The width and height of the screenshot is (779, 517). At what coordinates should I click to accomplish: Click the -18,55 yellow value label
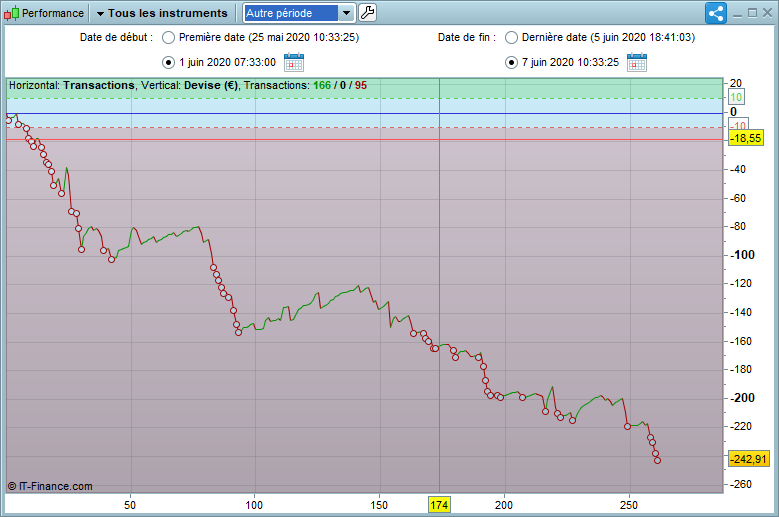coord(745,138)
